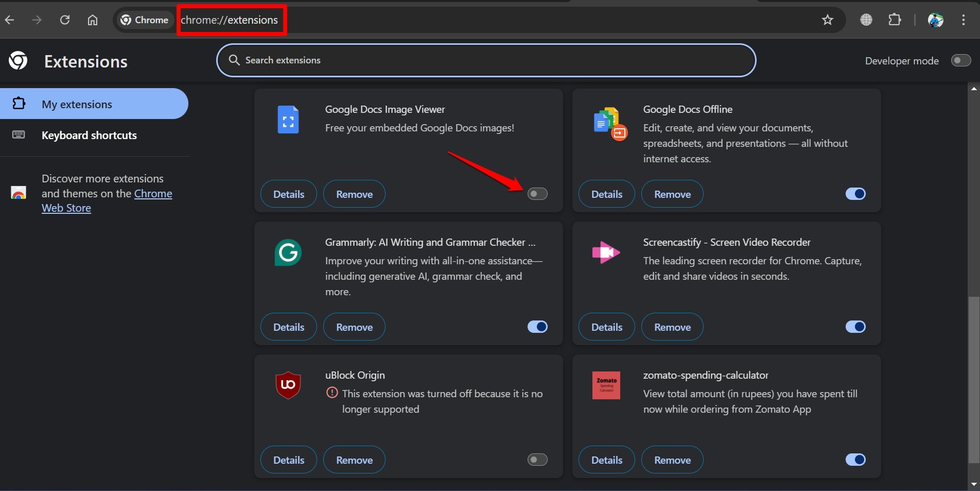Click the Google Docs Offline title text
The image size is (980, 491).
(688, 109)
